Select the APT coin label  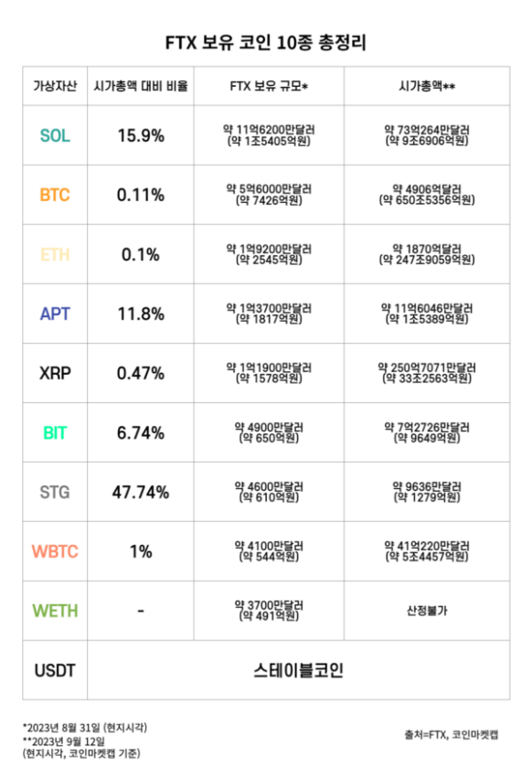55,314
